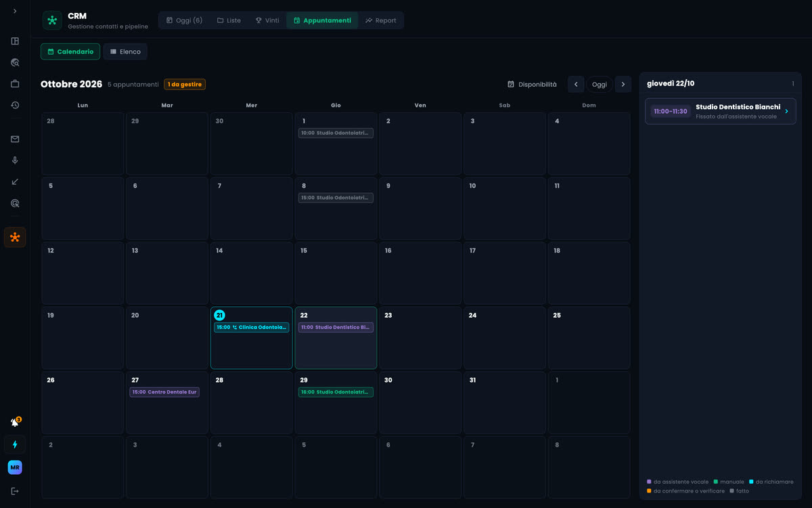812x508 pixels.
Task: Switch to Calendario view
Action: click(x=70, y=51)
